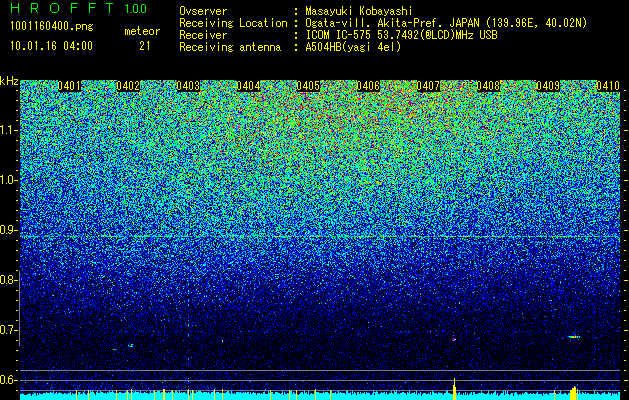The width and height of the screenshot is (629, 400).
Task: Click the pink meteor echo below 0407
Action: click(454, 339)
